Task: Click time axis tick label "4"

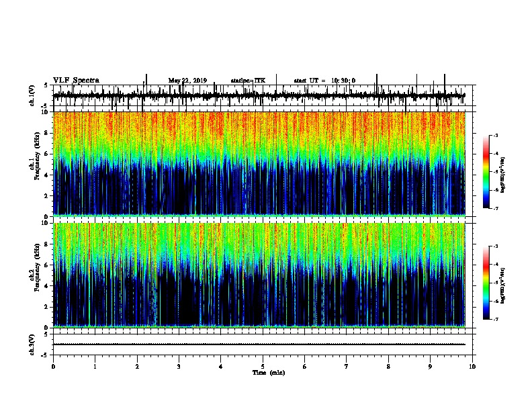Action: click(x=221, y=367)
